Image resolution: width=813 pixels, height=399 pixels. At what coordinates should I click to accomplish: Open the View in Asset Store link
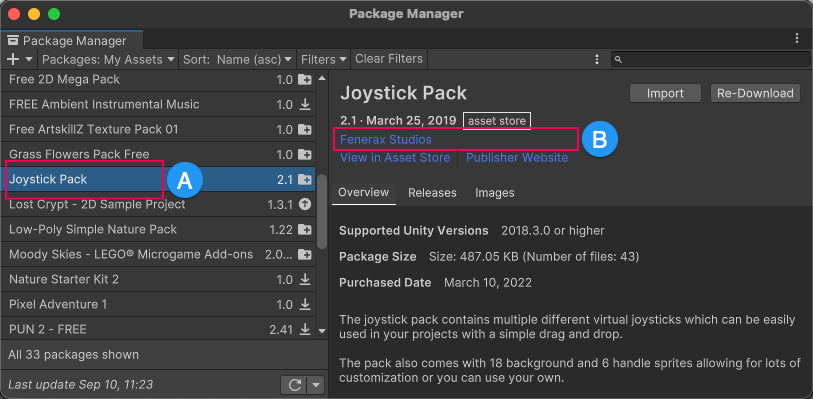(x=395, y=158)
